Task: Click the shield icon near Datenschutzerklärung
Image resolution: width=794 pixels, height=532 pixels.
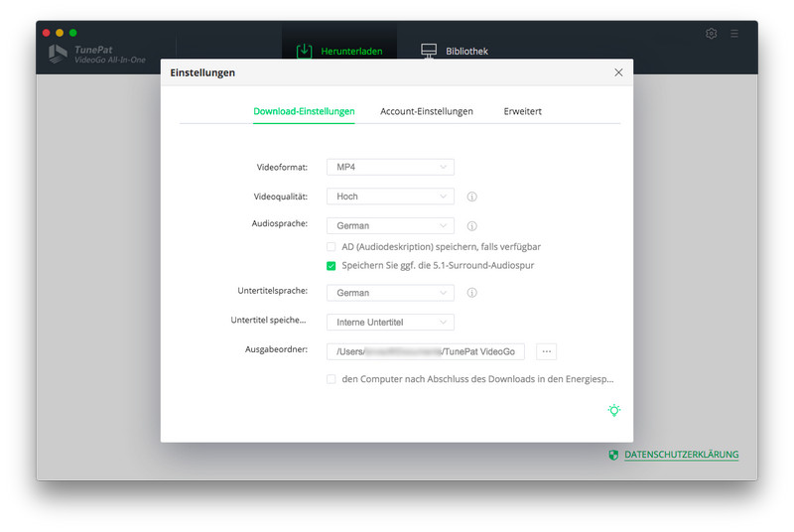Action: tap(613, 455)
